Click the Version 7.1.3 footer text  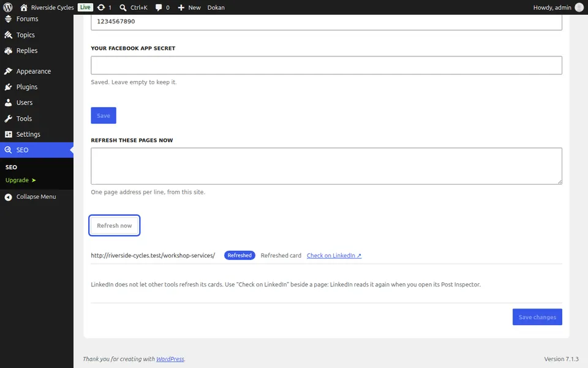(x=562, y=359)
